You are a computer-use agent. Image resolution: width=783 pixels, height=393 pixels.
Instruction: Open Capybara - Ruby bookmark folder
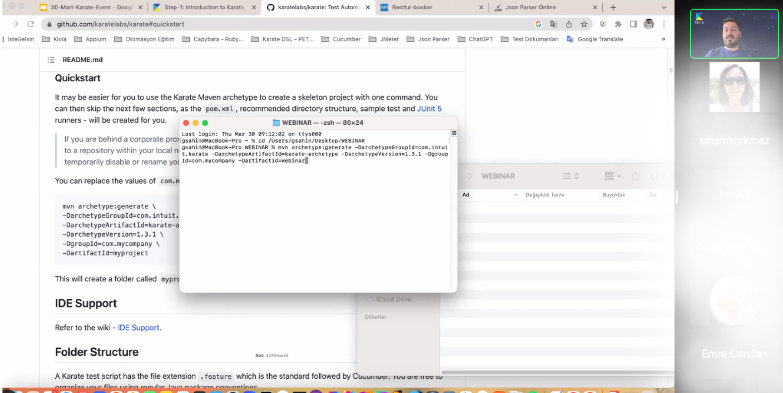tap(212, 39)
